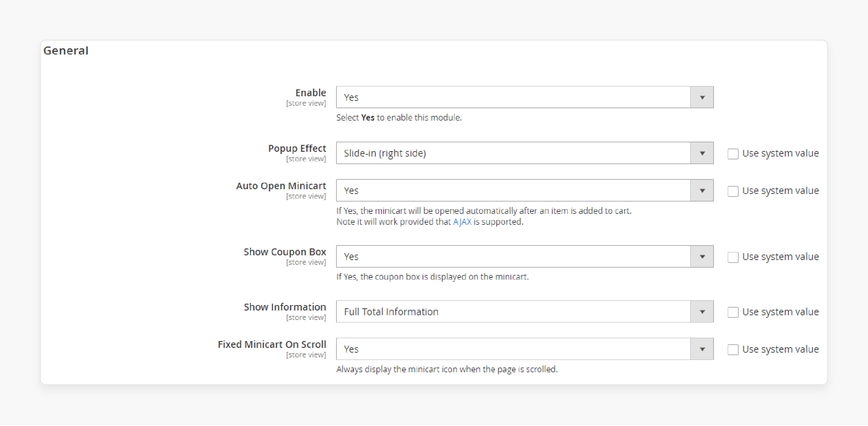Follow the AJAX link

point(462,222)
